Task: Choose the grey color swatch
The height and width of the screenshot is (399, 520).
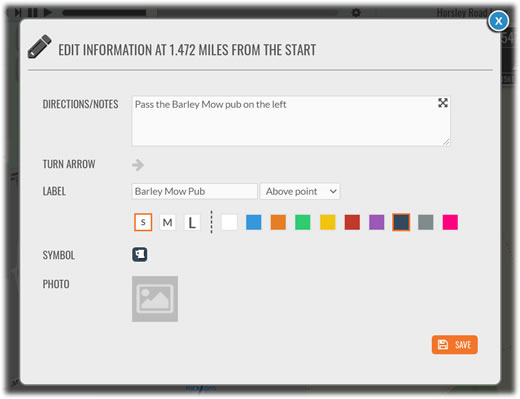Action: pos(426,222)
